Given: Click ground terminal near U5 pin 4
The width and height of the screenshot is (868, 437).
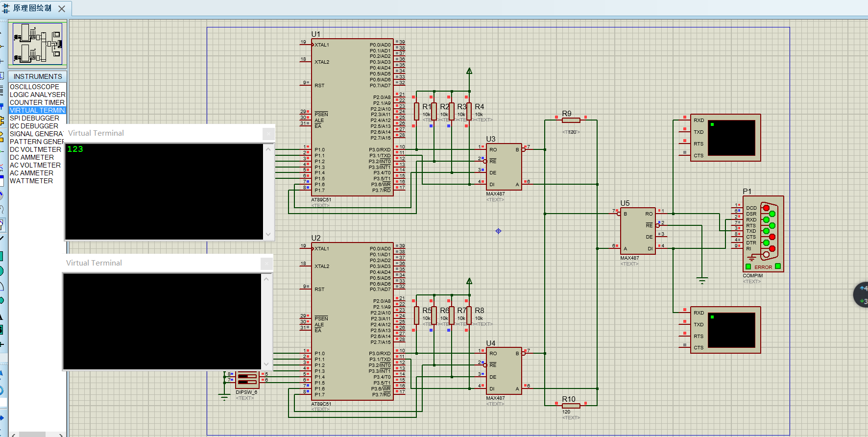Looking at the screenshot, I should pos(702,281).
